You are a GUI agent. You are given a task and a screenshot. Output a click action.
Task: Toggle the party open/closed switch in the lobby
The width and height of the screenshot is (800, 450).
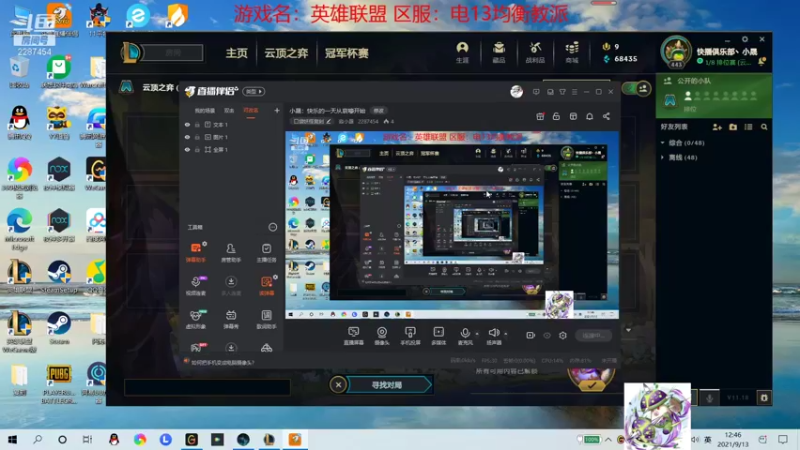[637, 89]
